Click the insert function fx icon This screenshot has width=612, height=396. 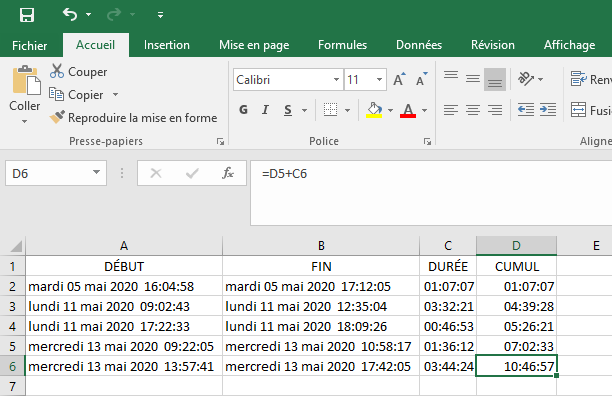(228, 173)
